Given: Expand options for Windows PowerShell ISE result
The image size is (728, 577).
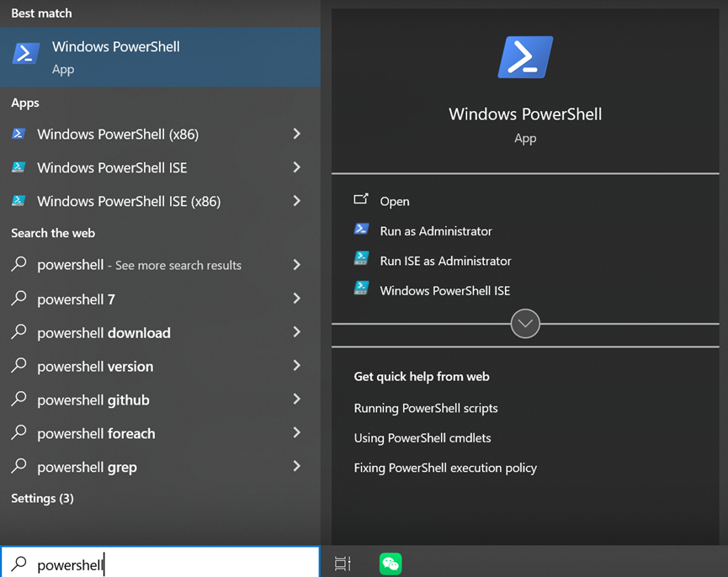Looking at the screenshot, I should point(297,167).
